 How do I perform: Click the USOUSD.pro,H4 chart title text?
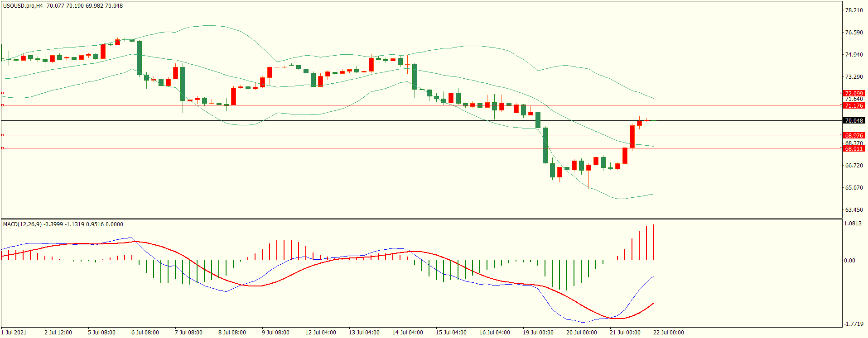[23, 6]
